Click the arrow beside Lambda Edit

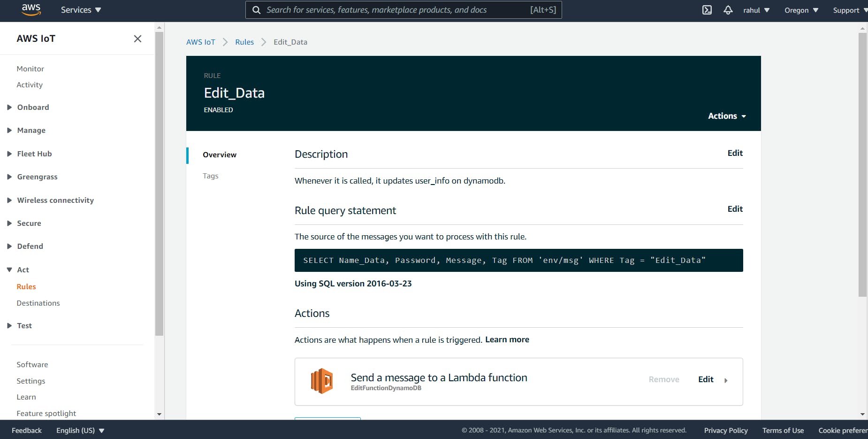click(726, 380)
